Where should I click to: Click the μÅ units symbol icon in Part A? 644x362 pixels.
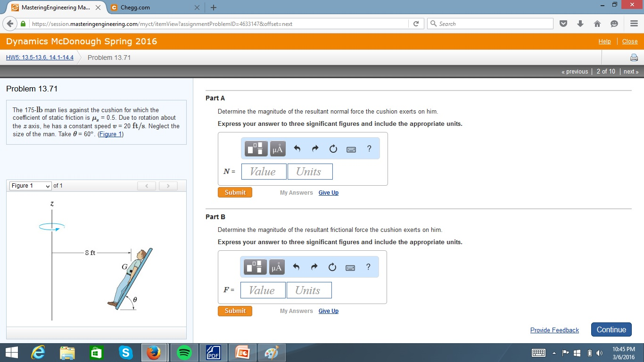(x=277, y=148)
